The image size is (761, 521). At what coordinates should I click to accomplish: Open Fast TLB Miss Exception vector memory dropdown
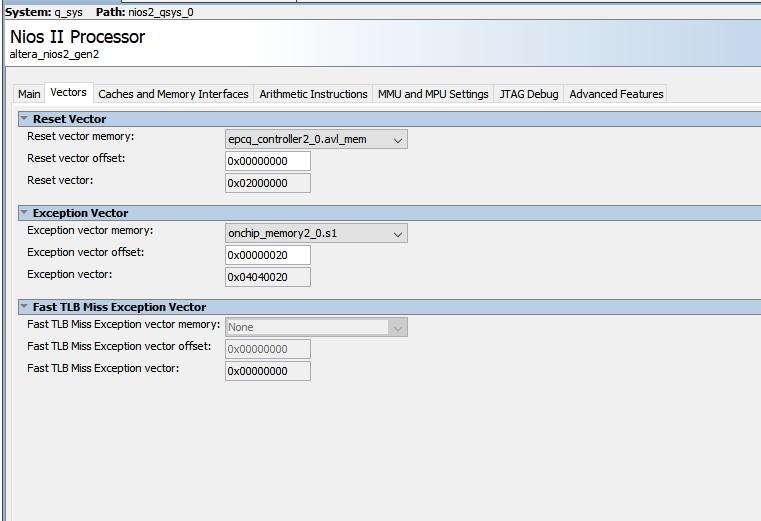(x=316, y=327)
